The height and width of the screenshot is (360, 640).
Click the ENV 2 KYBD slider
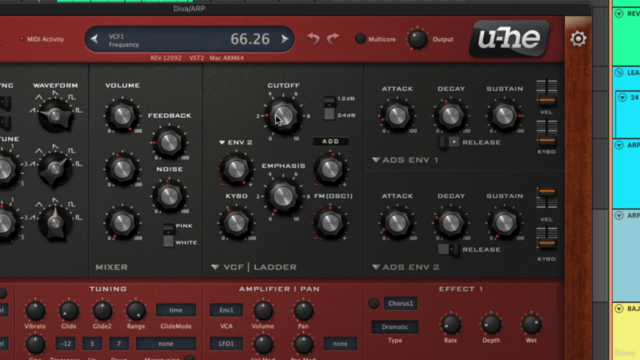547,240
